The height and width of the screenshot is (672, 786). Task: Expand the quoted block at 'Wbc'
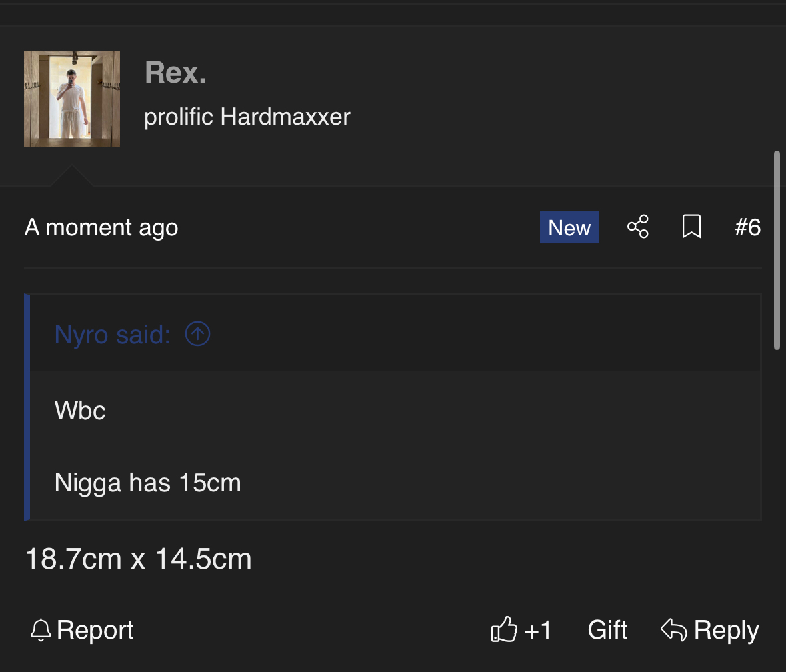click(80, 411)
